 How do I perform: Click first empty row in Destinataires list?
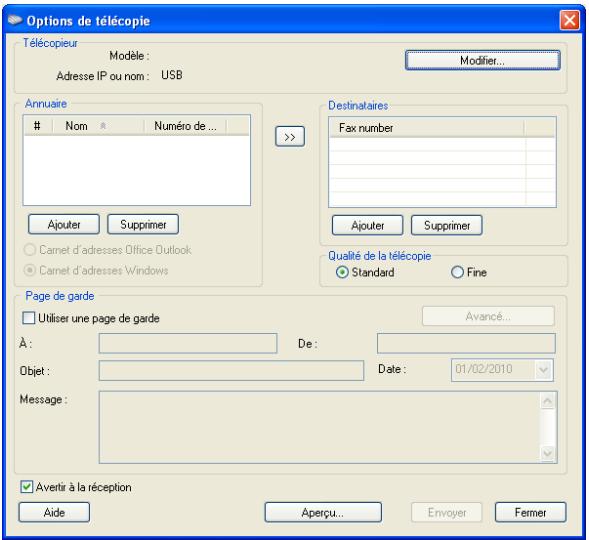[x=442, y=144]
